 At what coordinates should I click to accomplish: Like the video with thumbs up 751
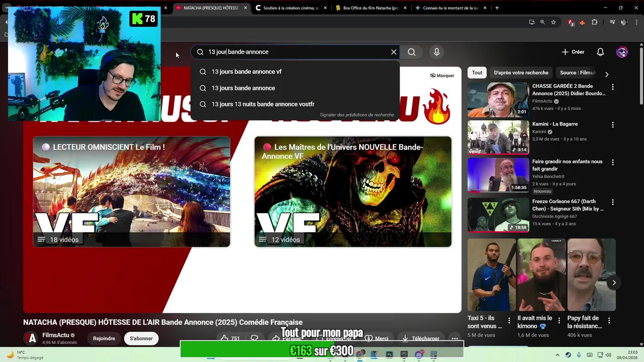coord(231,338)
